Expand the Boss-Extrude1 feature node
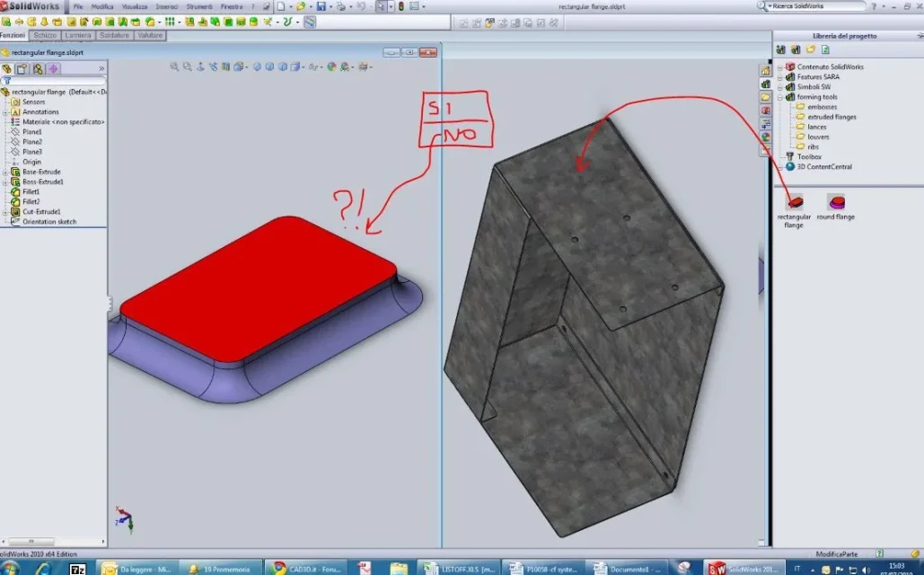 5,182
